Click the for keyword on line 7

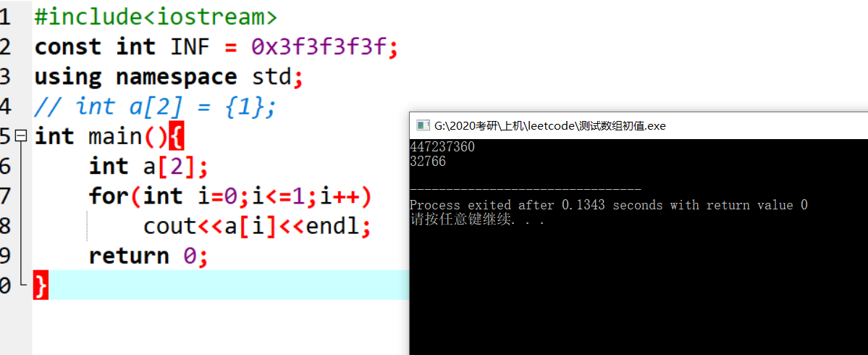(109, 196)
